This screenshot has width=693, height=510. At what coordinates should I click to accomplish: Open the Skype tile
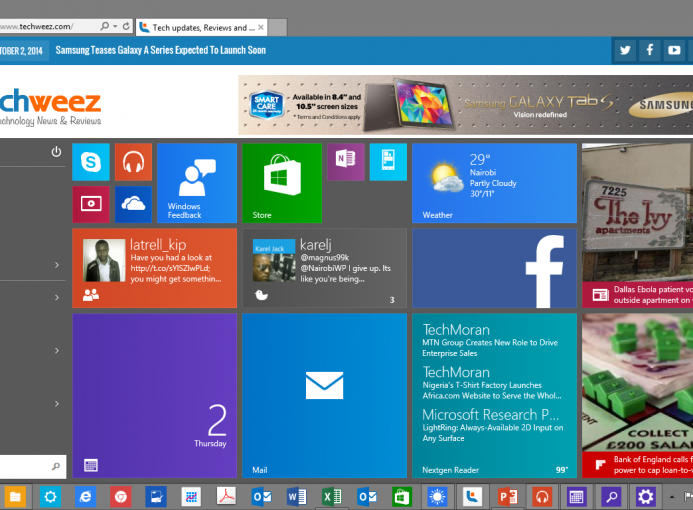pyautogui.click(x=91, y=161)
